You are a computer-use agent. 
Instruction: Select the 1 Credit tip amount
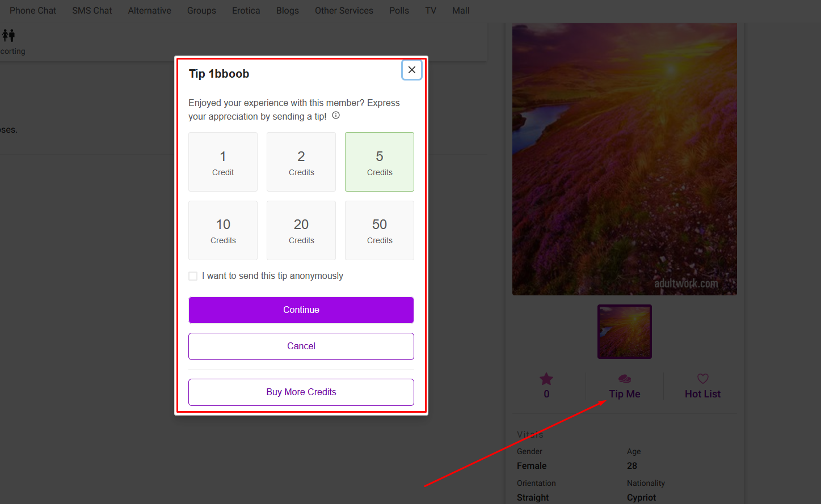[x=223, y=162]
